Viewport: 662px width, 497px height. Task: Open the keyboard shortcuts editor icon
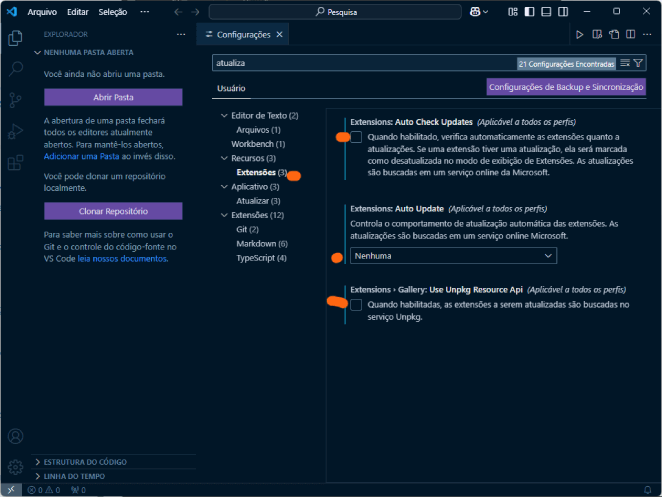tap(597, 35)
